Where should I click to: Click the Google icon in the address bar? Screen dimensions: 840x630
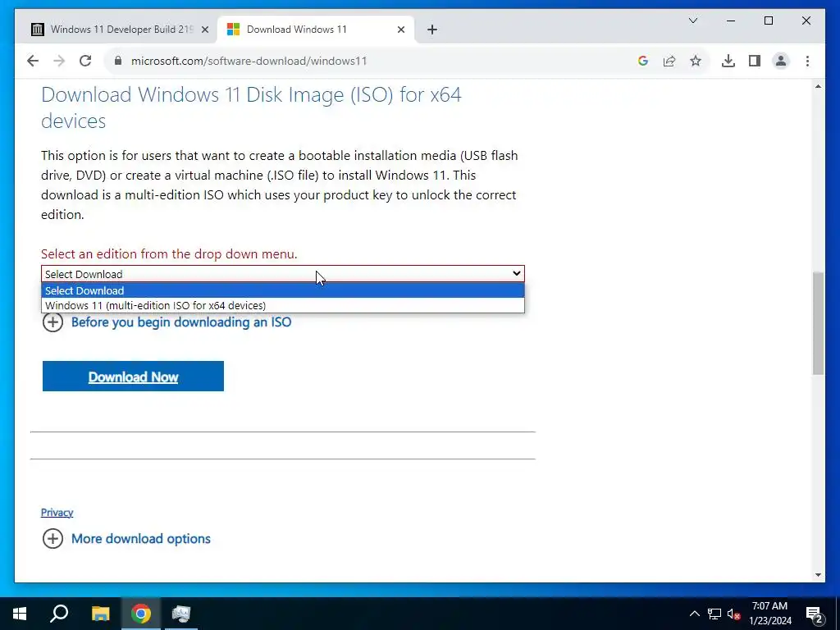pyautogui.click(x=643, y=61)
